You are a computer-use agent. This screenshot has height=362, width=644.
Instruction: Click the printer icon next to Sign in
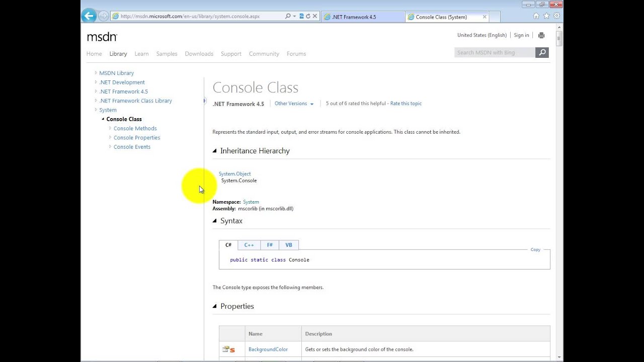pos(541,35)
